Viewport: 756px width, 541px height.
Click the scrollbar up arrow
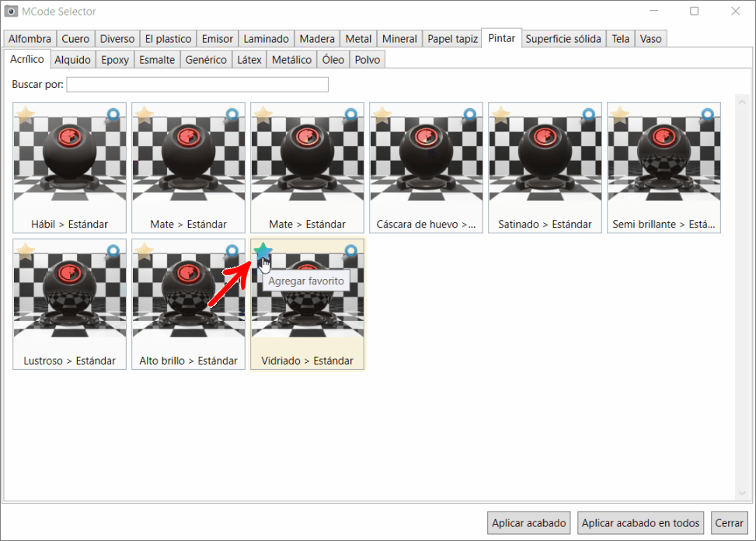[742, 102]
